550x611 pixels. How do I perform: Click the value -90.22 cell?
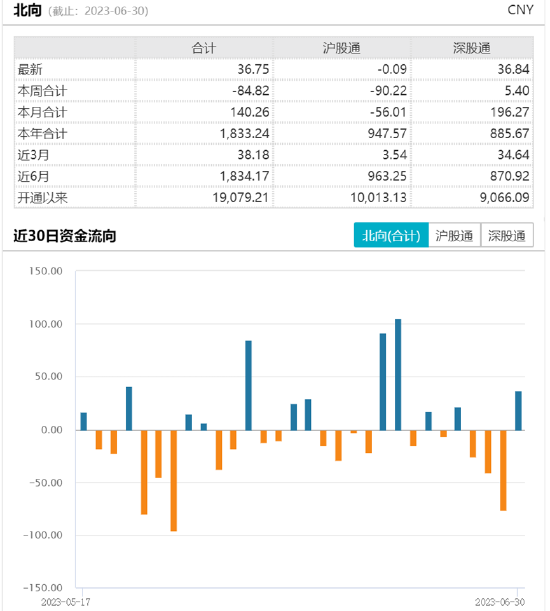click(389, 91)
